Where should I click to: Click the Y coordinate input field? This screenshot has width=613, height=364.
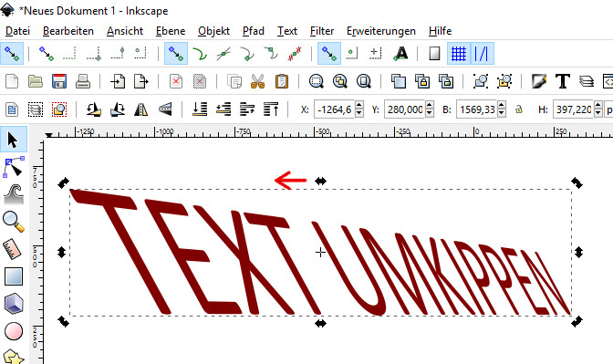405,109
